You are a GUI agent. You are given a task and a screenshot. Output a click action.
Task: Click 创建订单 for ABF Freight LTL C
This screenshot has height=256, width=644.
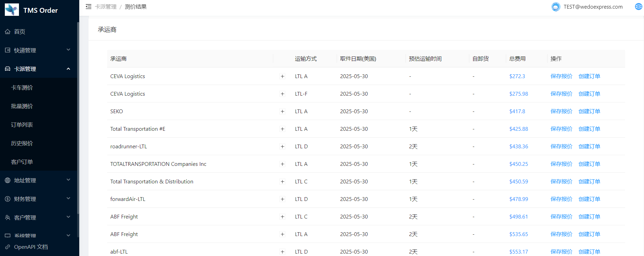[589, 217]
